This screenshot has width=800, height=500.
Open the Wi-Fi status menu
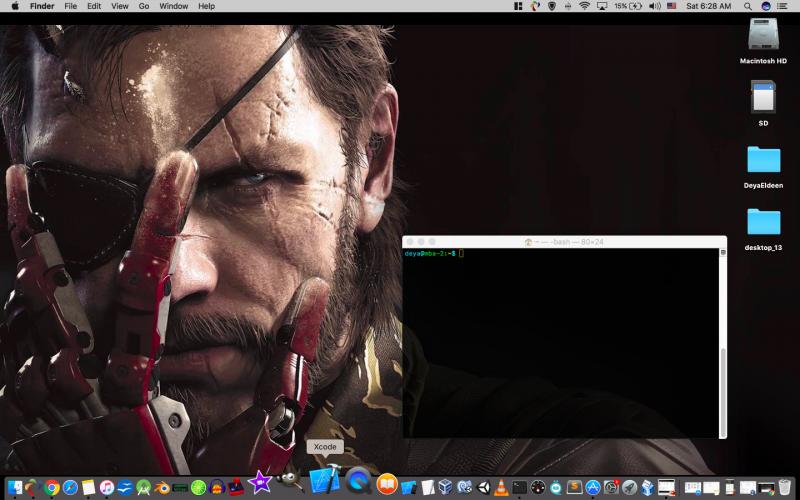point(585,6)
